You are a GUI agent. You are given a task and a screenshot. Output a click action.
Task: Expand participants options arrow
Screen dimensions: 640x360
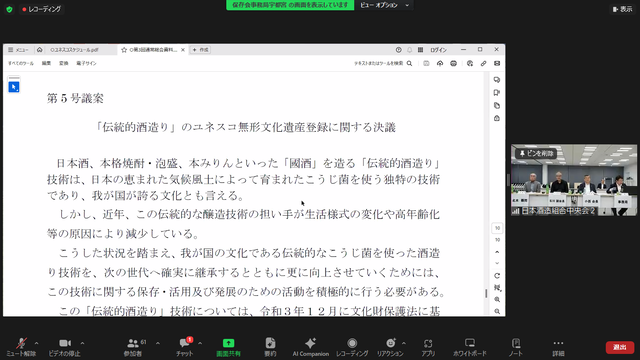pos(158,343)
